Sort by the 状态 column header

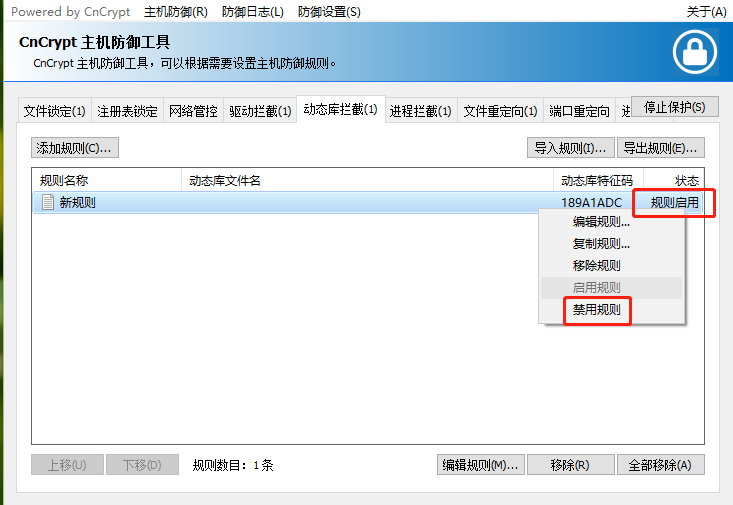coord(674,180)
